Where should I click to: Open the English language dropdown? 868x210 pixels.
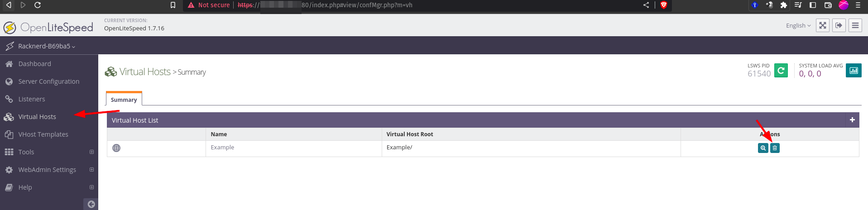798,26
